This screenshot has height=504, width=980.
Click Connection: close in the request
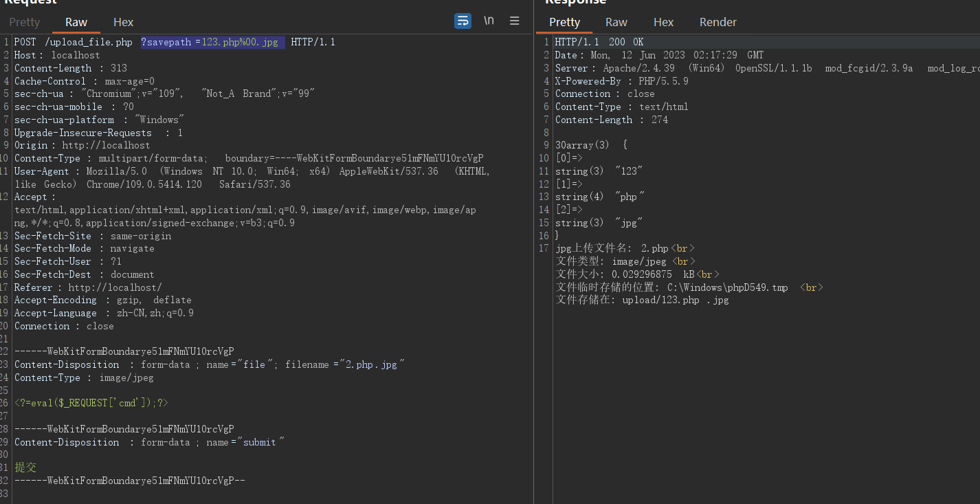[x=64, y=326]
